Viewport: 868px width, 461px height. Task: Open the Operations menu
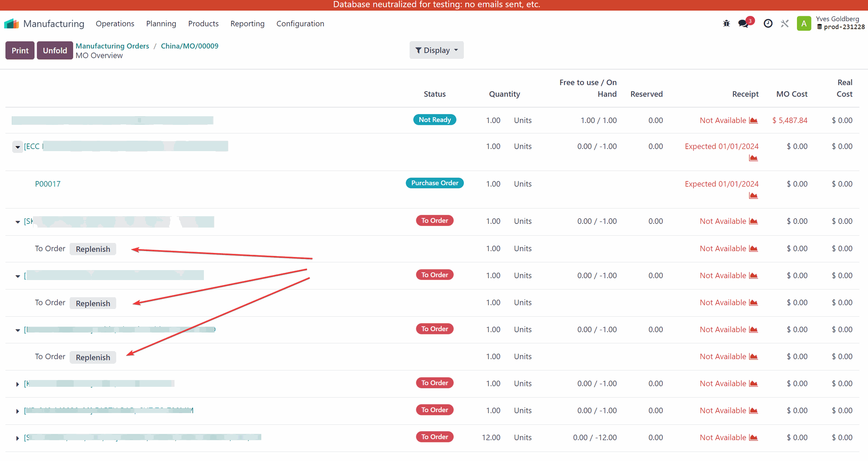click(x=115, y=24)
